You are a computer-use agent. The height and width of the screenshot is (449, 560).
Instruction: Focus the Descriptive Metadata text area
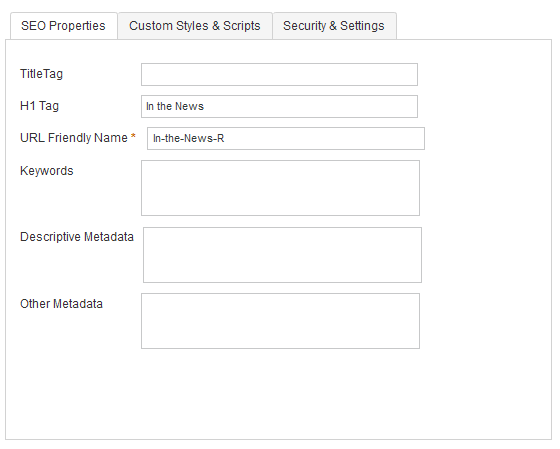282,255
